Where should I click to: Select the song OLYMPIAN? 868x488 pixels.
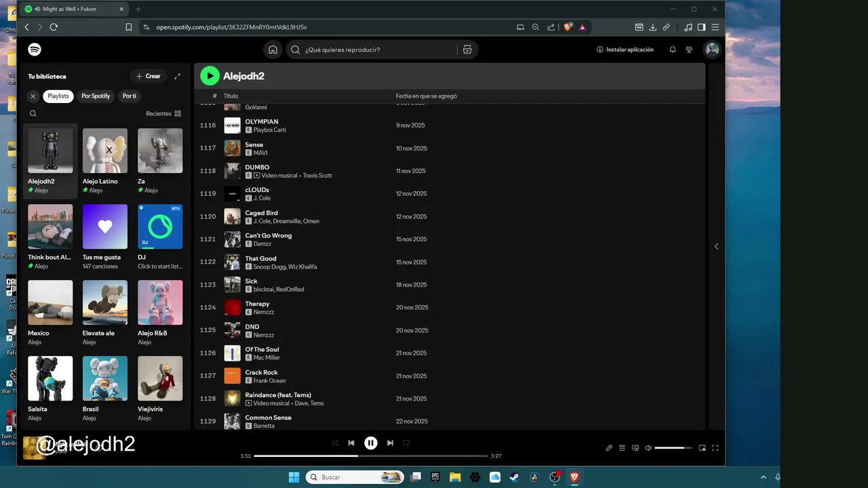click(x=261, y=122)
